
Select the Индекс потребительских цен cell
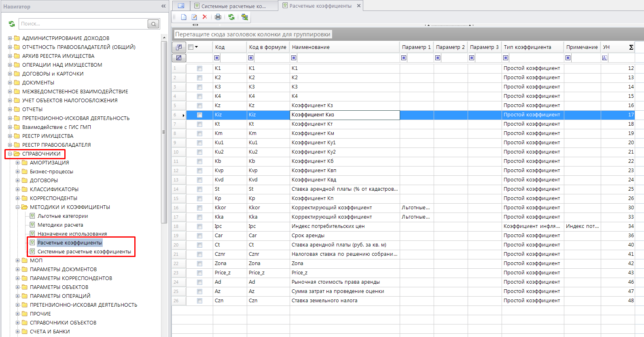(345, 226)
